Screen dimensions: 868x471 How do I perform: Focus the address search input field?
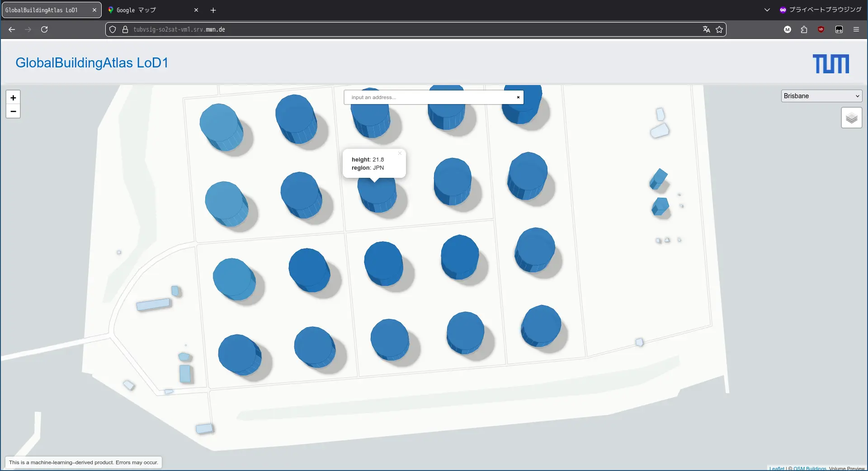click(429, 97)
